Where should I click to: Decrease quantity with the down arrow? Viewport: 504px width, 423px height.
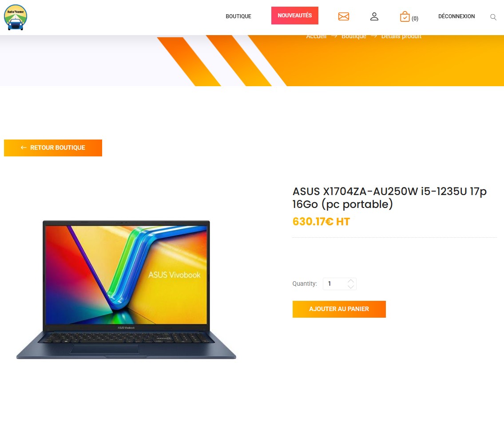pyautogui.click(x=351, y=286)
